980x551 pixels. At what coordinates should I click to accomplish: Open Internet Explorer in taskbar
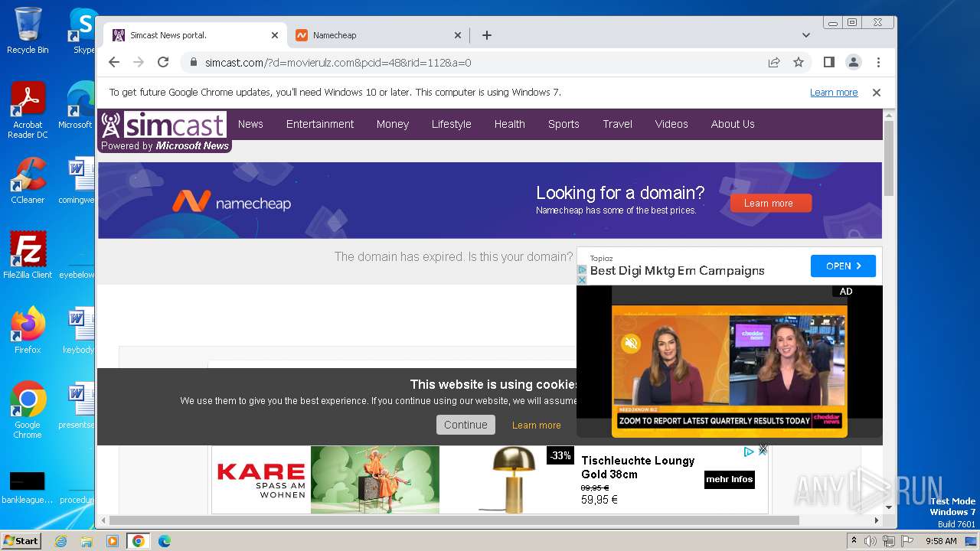point(61,541)
